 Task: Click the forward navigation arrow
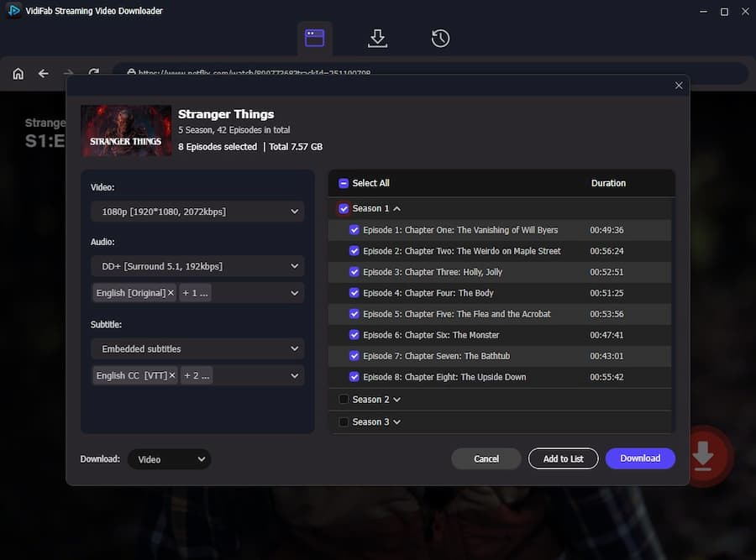(x=66, y=73)
